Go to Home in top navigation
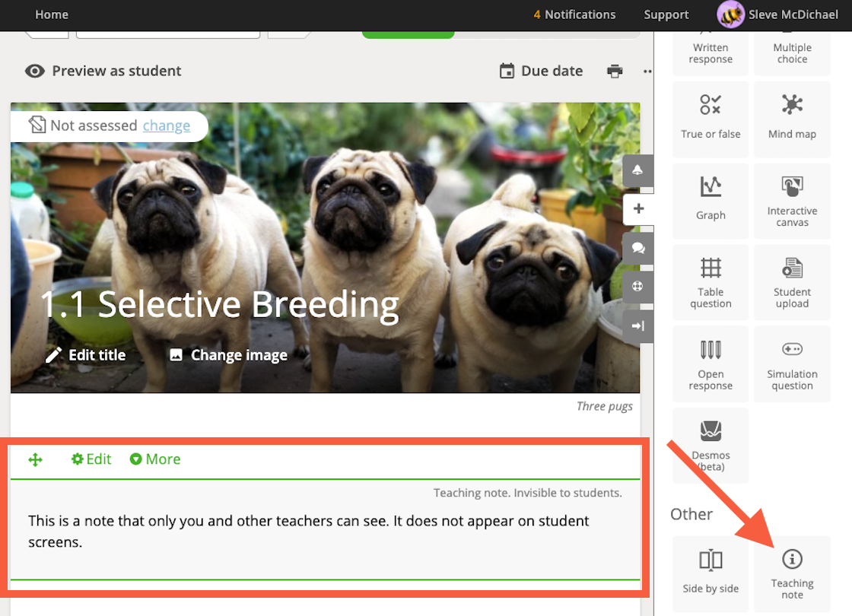Viewport: 852px width, 616px height. [52, 14]
